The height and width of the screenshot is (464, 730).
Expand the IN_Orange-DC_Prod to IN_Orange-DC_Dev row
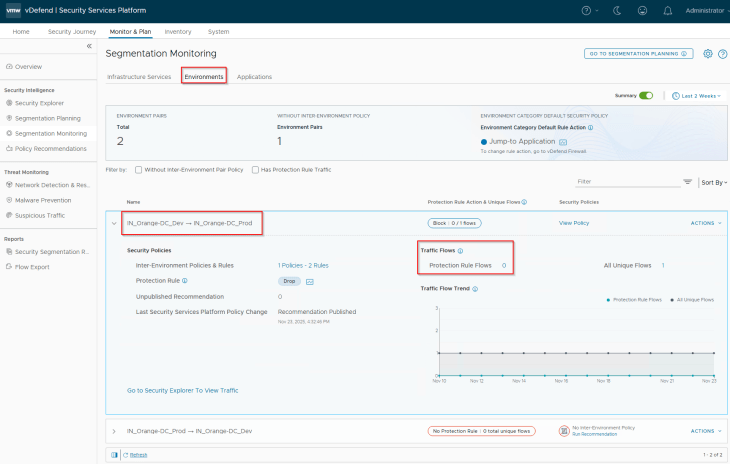pos(114,431)
